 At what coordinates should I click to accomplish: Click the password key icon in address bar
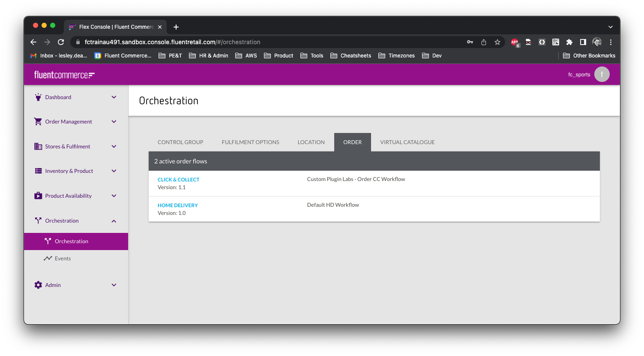pos(470,42)
